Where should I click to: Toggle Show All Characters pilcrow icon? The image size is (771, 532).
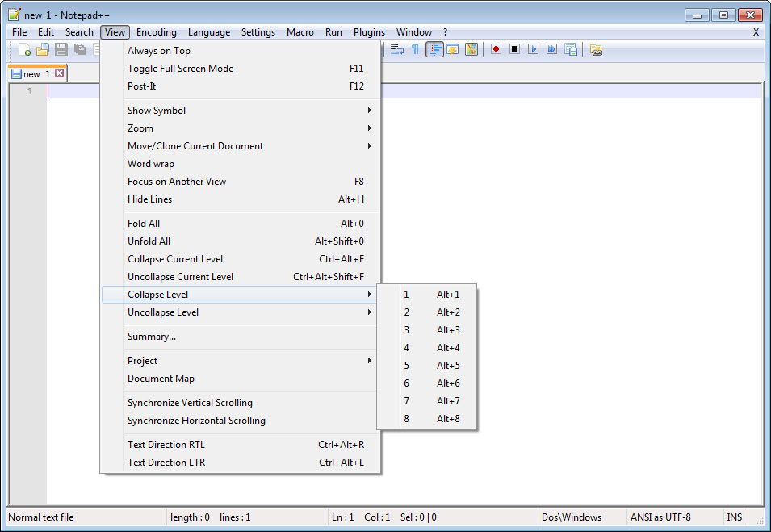416,49
